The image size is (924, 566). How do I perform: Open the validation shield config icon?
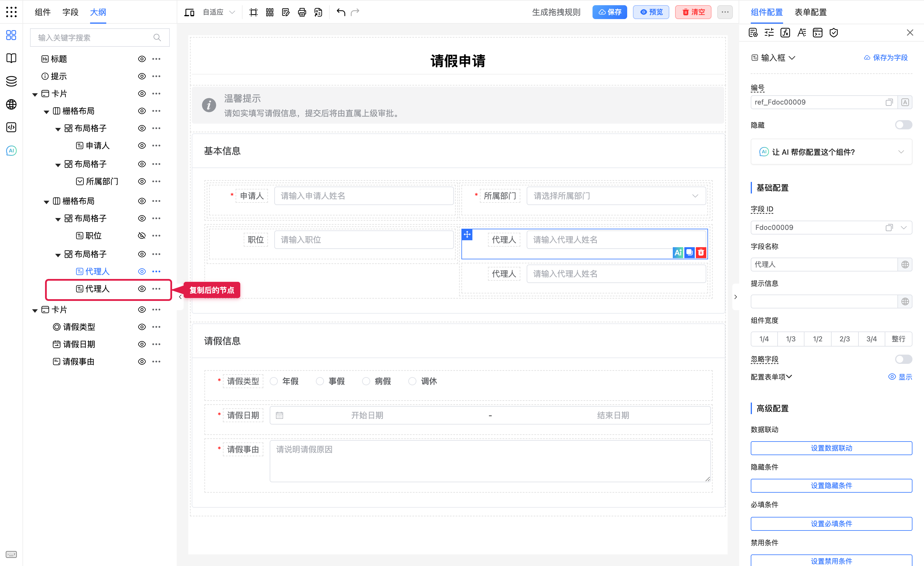pyautogui.click(x=834, y=33)
